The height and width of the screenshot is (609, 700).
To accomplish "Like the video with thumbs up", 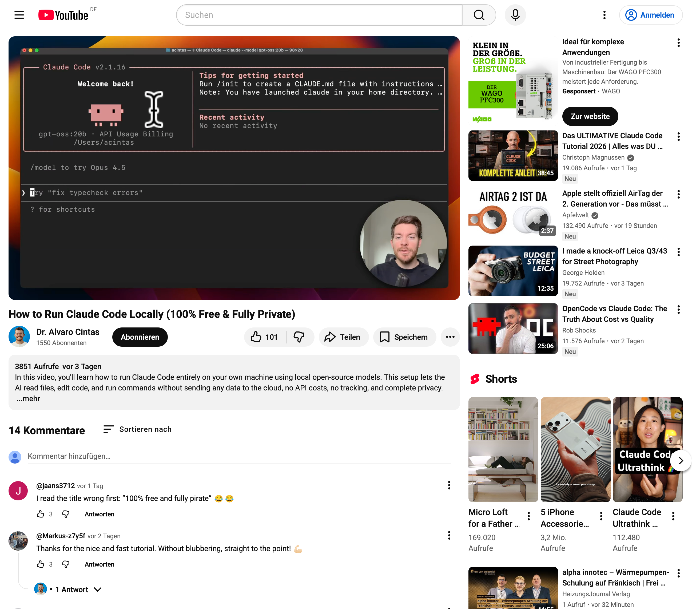I will [x=264, y=337].
